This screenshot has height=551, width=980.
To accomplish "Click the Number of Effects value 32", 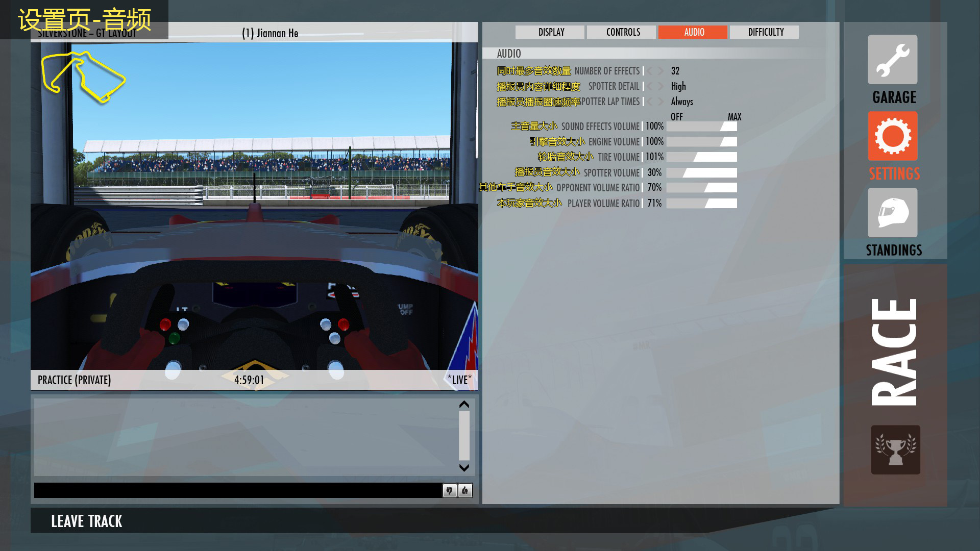I will point(675,71).
